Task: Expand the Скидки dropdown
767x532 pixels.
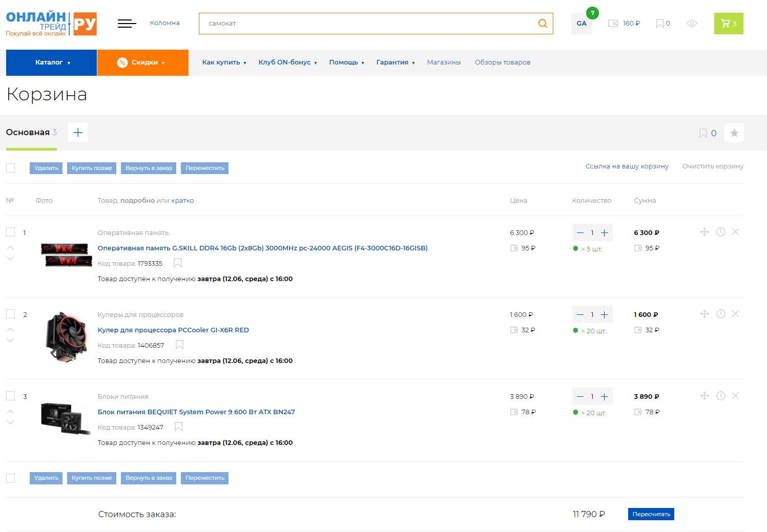Action: [143, 62]
